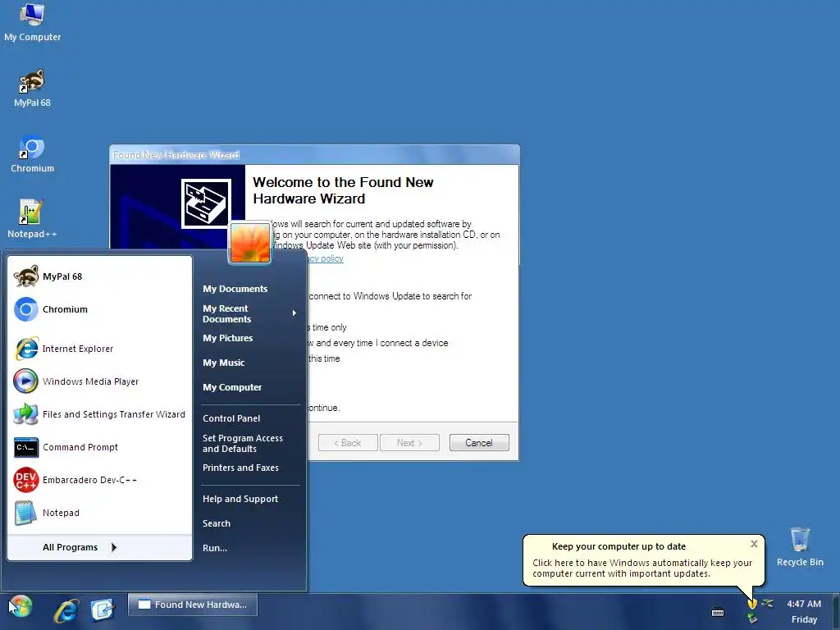
Task: Open My Music from Start menu
Action: (x=223, y=363)
